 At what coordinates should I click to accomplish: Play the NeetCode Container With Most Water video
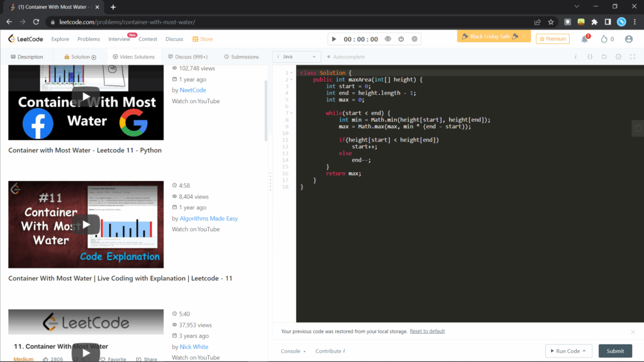86,97
